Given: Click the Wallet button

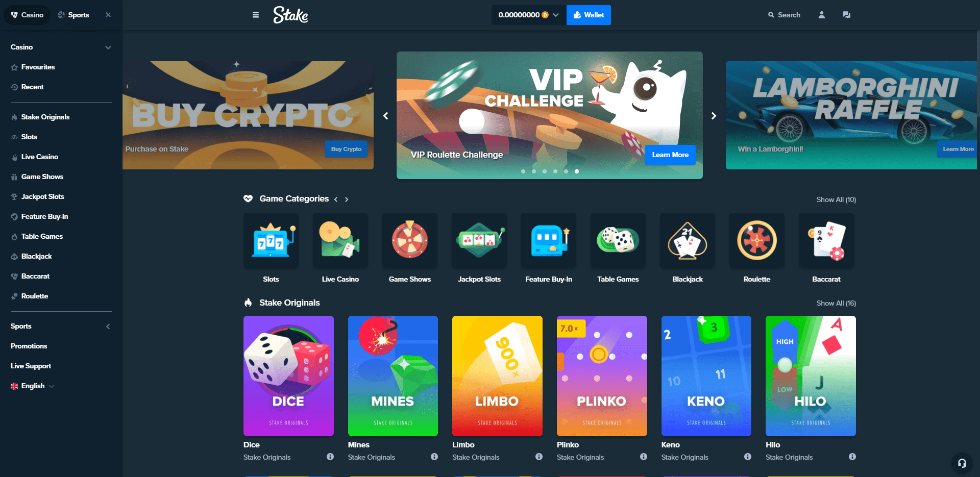Looking at the screenshot, I should click(x=589, y=15).
